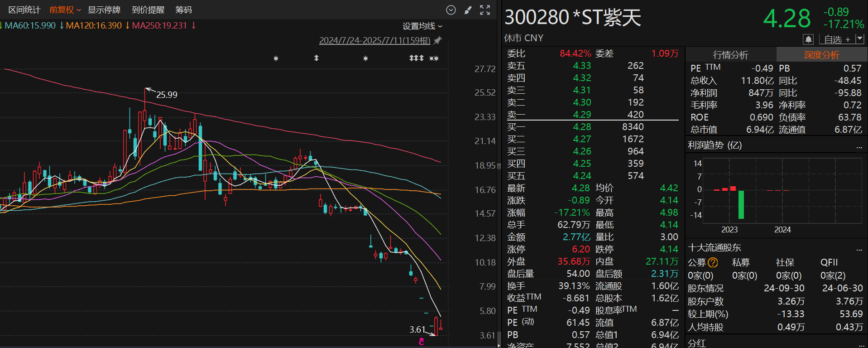Add stock with 自选 + button

837,39
